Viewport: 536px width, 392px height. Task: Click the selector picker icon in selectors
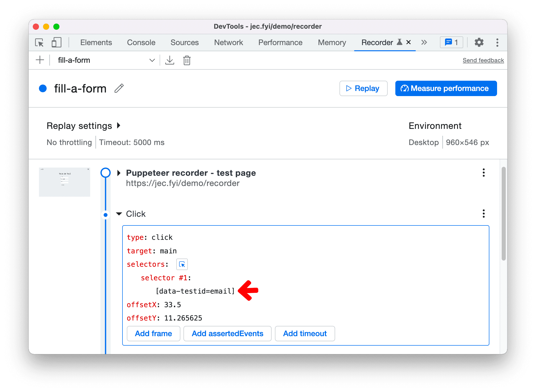point(182,265)
